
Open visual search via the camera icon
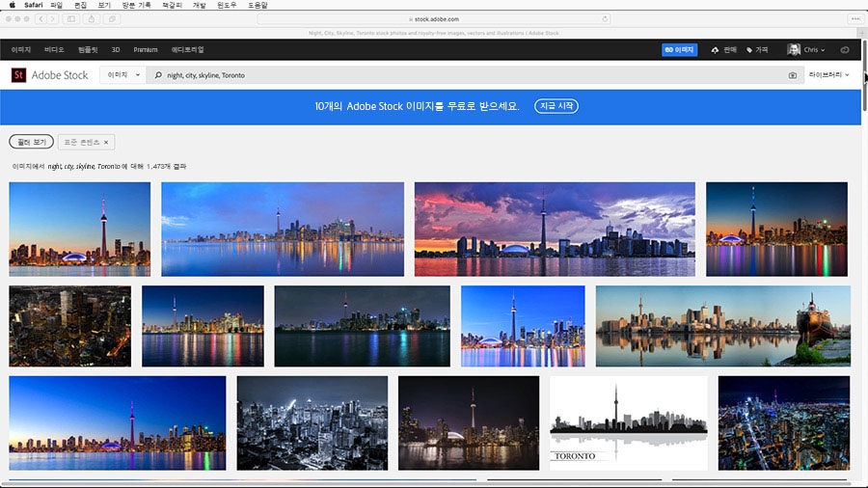pos(792,75)
